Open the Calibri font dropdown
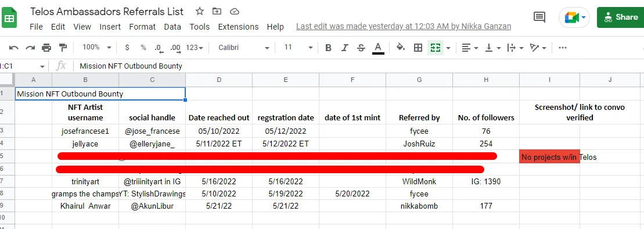Viewport: 644px width, 229px height. tap(243, 48)
